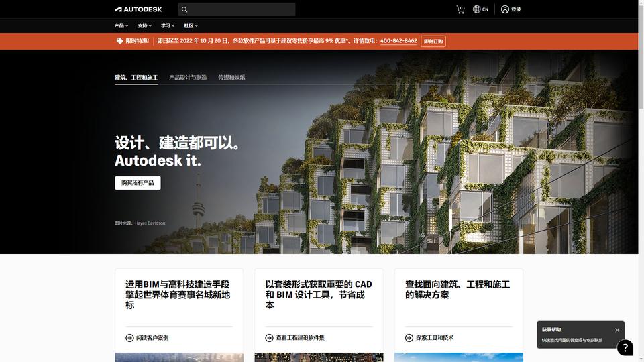Click thumbnail under 解决方案 card
Viewport: 644px width, 362px height.
(x=459, y=357)
